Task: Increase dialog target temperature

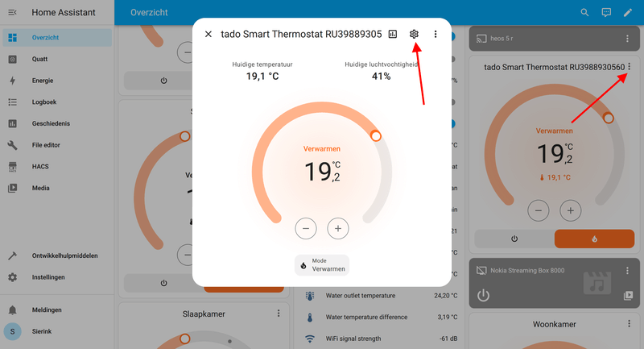Action: coord(338,229)
